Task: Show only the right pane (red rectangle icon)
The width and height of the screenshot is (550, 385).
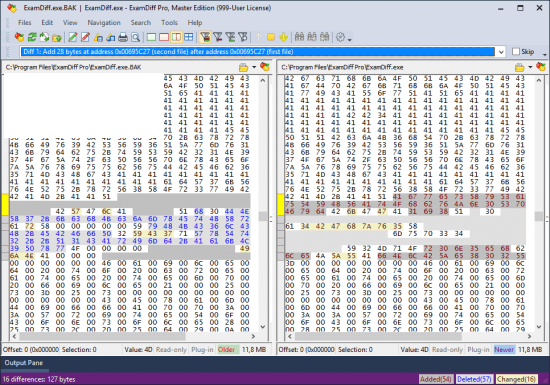Action: click(164, 37)
